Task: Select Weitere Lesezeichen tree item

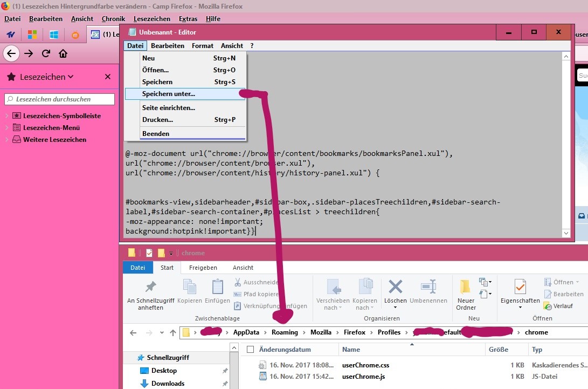Action: tap(54, 139)
